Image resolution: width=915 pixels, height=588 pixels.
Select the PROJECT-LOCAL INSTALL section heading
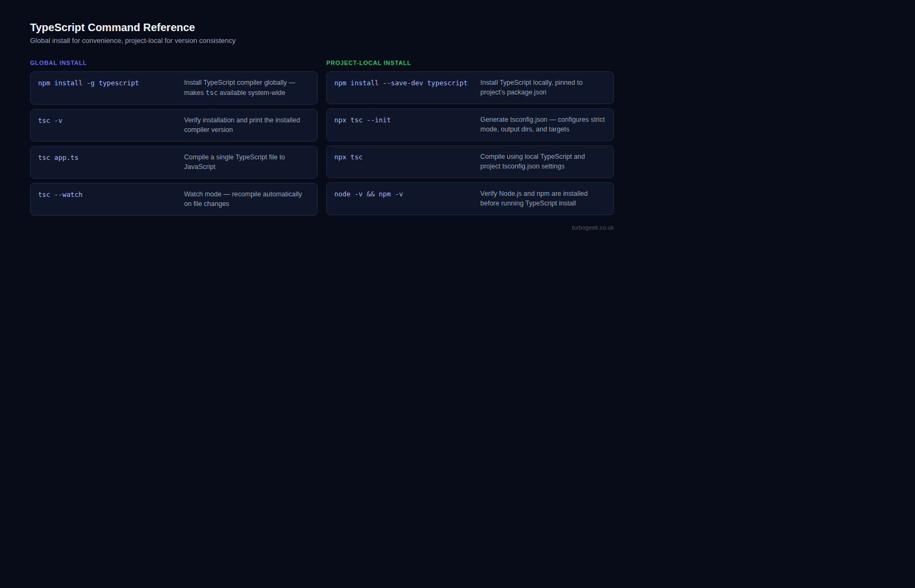pos(368,63)
